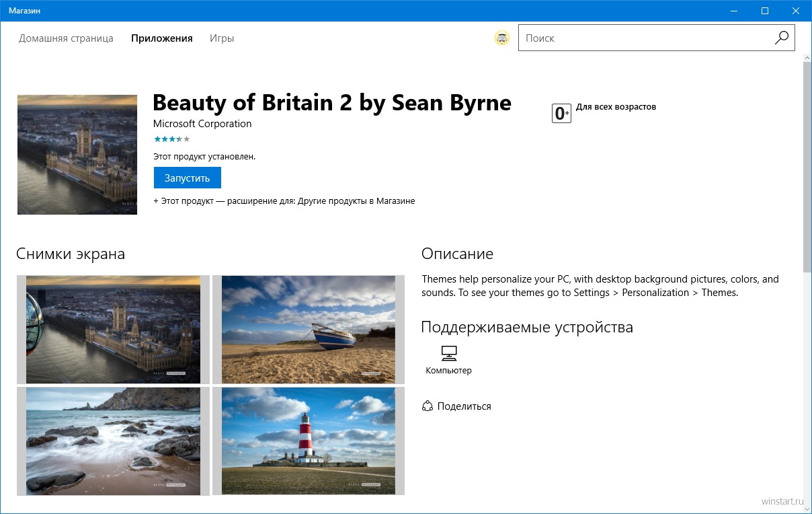
Task: Click the Поделиться link
Action: [x=464, y=406]
